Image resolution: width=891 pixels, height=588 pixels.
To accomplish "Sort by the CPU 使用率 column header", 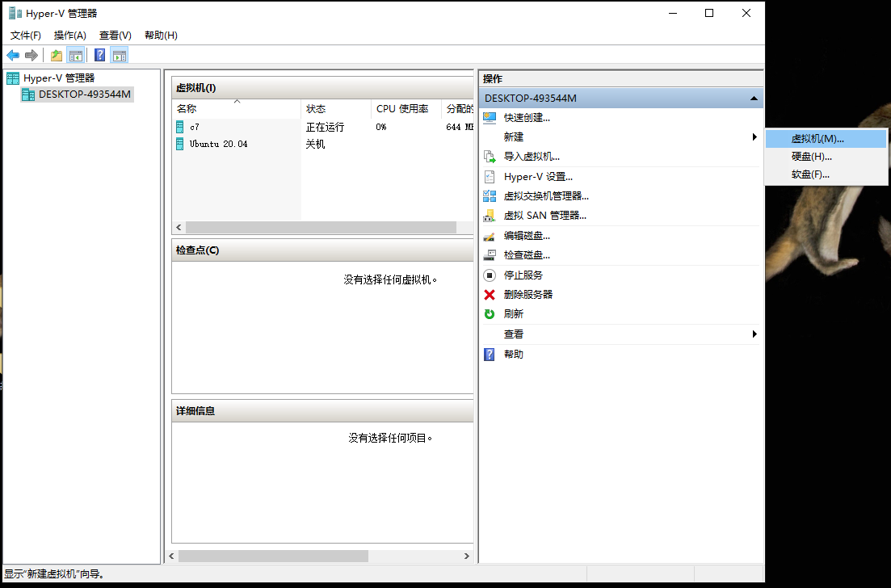I will 406,109.
